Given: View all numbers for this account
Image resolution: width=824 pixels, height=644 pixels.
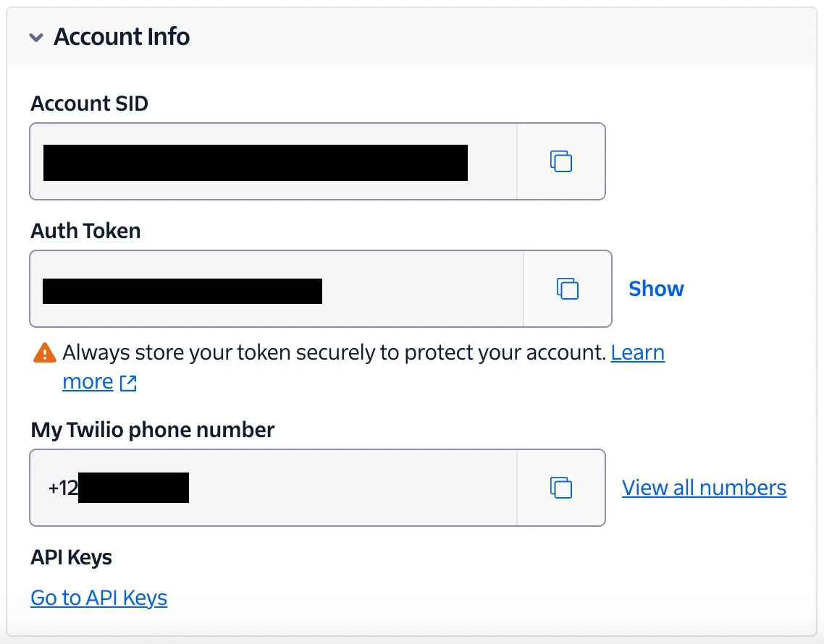Looking at the screenshot, I should coord(704,488).
